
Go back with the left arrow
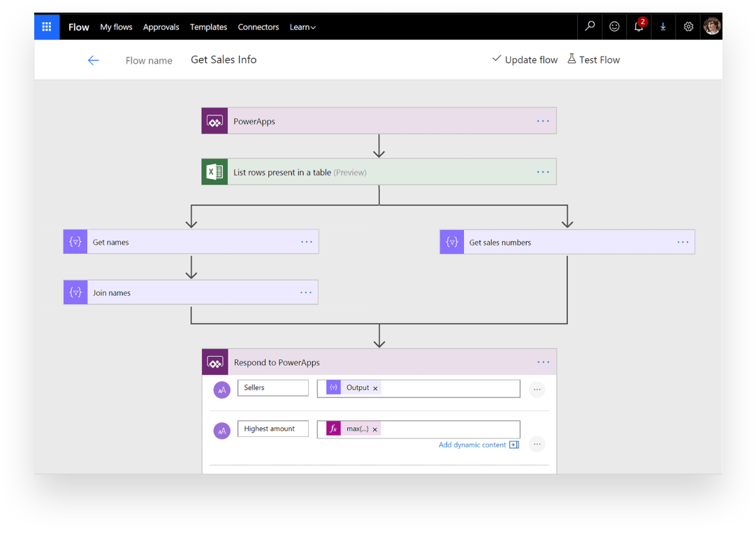point(94,60)
